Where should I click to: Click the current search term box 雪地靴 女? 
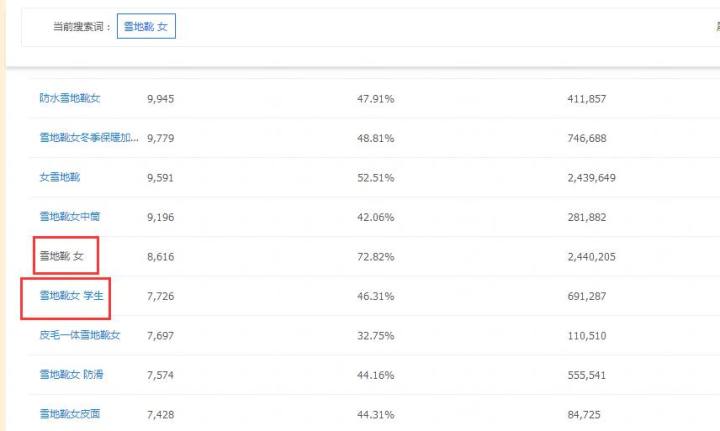(x=146, y=27)
